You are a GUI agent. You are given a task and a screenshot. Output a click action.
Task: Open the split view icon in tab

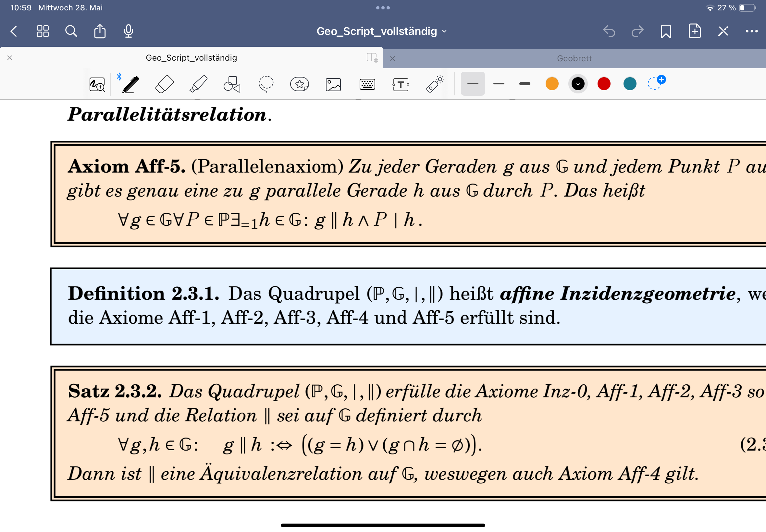(372, 57)
